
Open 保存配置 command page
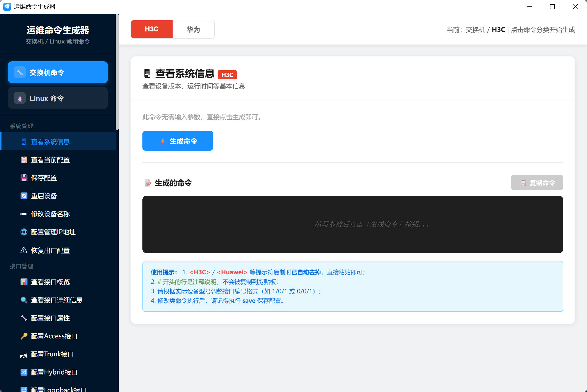[x=58, y=178]
